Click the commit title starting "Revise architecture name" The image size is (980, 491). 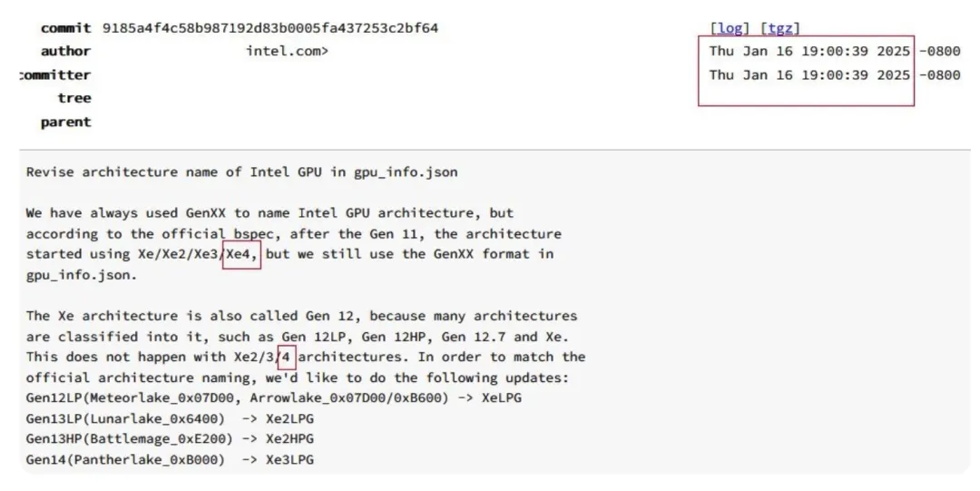[x=241, y=172]
